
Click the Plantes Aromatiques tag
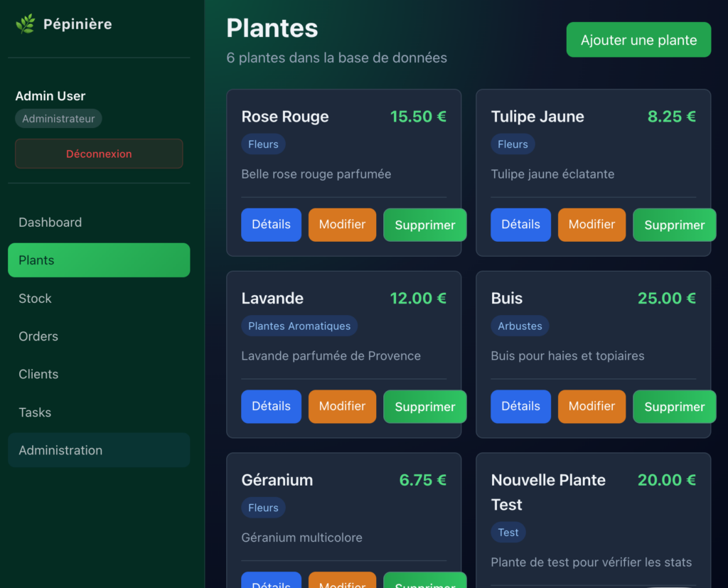(299, 326)
